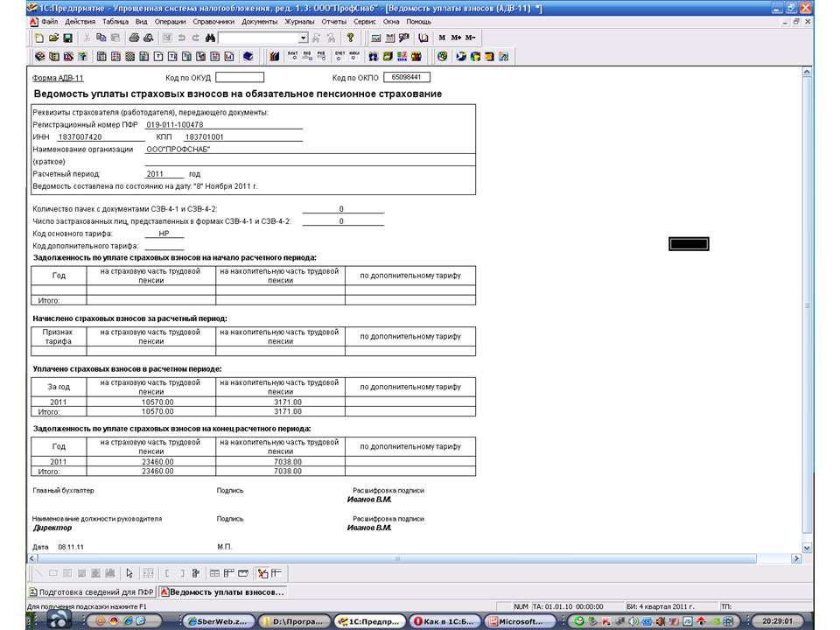Click the yellow question mark Help icon
The height and width of the screenshot is (630, 840).
350,38
